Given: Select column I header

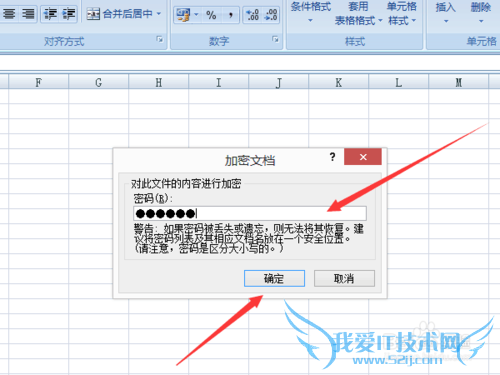Looking at the screenshot, I should click(218, 82).
